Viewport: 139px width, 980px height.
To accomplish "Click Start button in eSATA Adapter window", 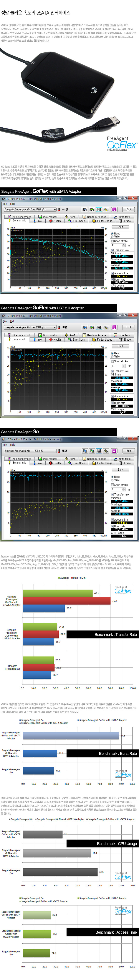I will pos(120,227).
